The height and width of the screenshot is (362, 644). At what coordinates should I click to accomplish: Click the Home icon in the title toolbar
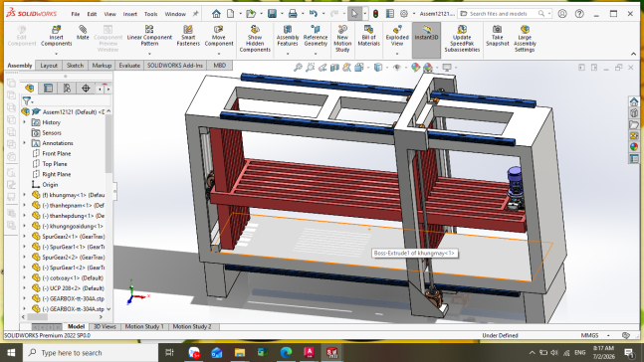pyautogui.click(x=216, y=14)
